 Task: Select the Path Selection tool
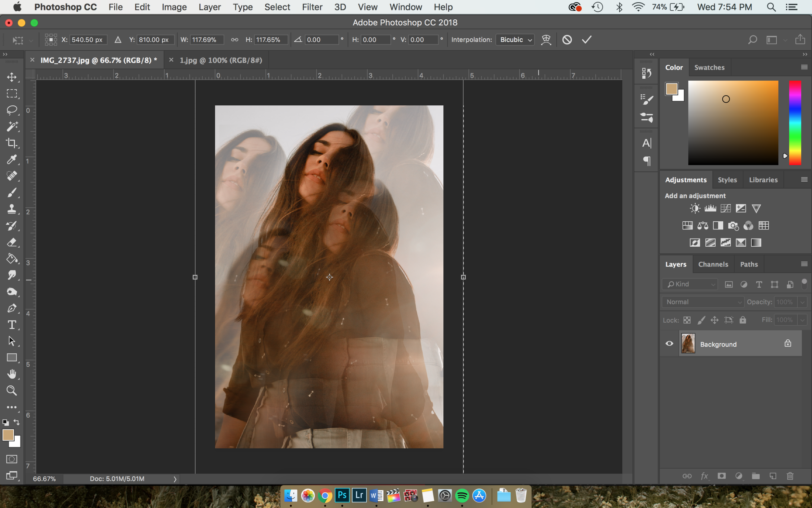coord(12,341)
